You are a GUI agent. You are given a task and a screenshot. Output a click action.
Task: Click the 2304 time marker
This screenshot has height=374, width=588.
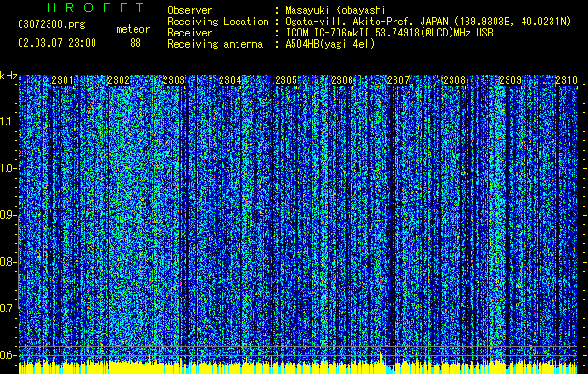(x=230, y=80)
